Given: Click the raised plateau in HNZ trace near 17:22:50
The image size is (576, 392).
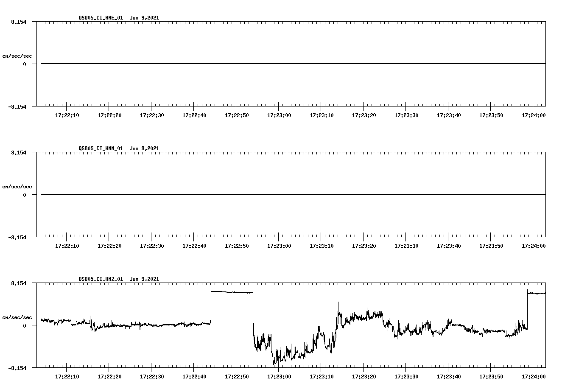Looking at the screenshot, I should 232,292.
